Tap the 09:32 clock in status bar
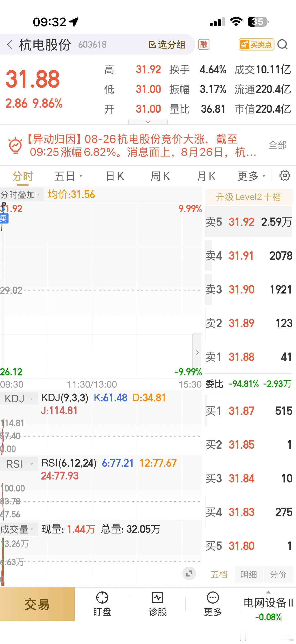 (x=49, y=22)
